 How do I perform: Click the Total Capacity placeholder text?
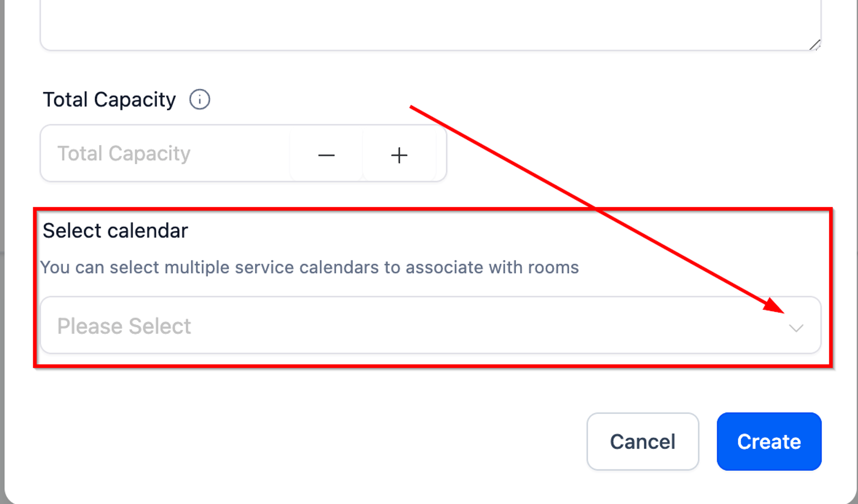point(124,154)
